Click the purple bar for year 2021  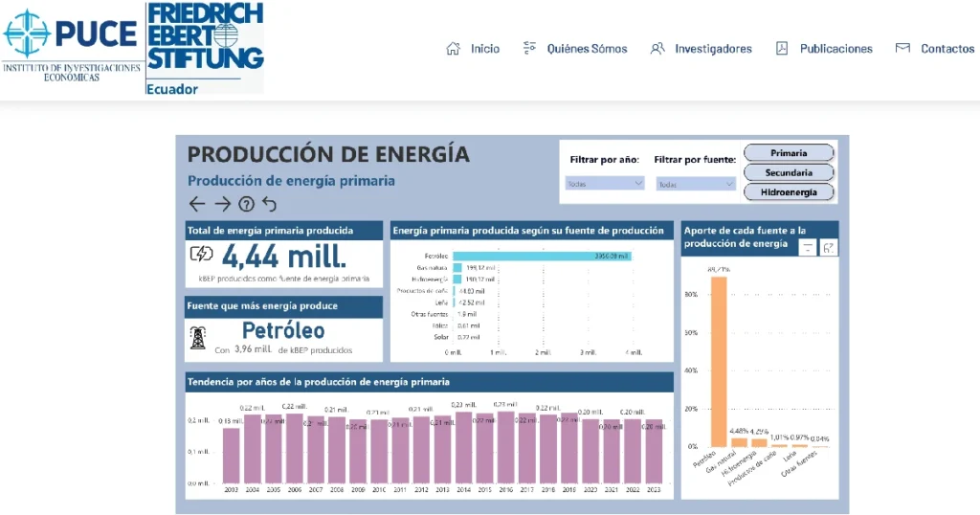[x=612, y=451]
